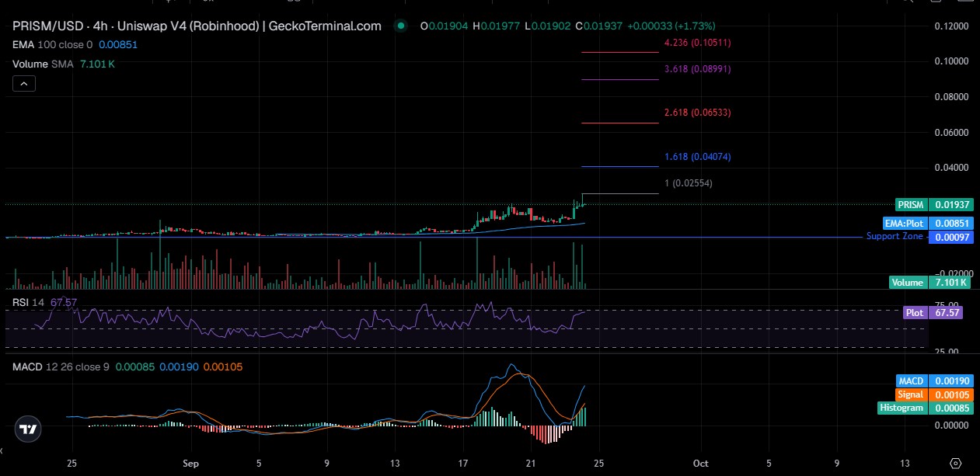The height and width of the screenshot is (476, 980).
Task: Click the green market status dot beside the title
Action: point(400,26)
